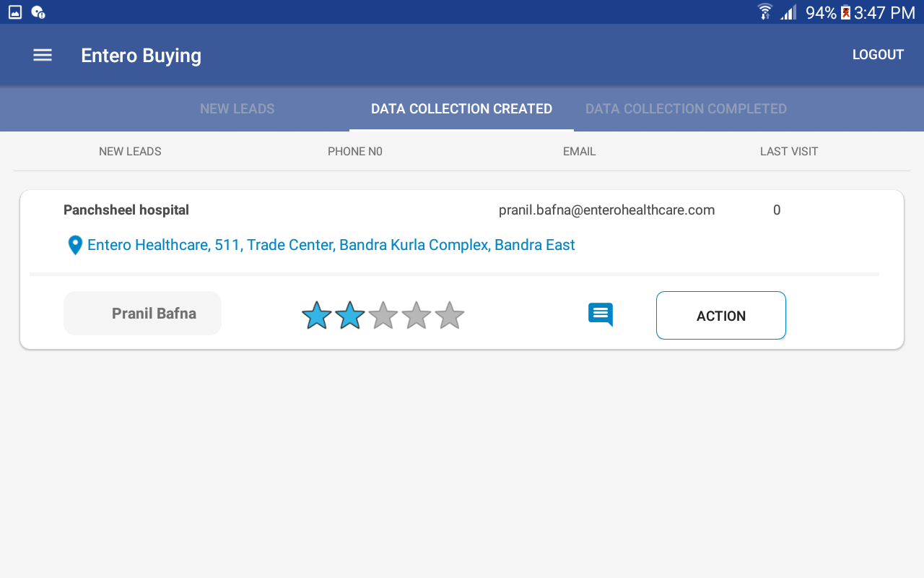The image size is (924, 578).
Task: Set rating to five stars
Action: pyautogui.click(x=450, y=315)
